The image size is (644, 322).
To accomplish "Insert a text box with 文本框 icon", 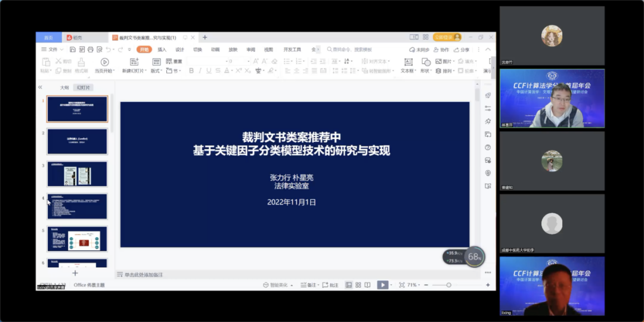I will 408,62.
